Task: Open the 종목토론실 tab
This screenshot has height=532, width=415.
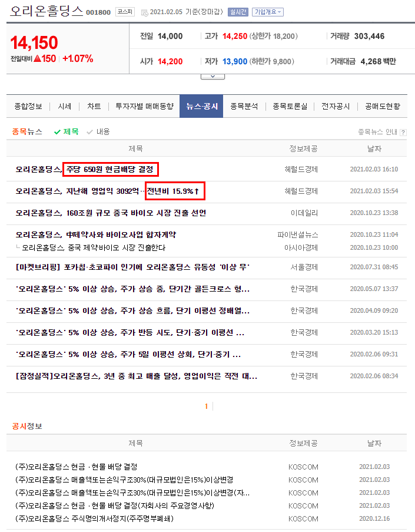Action: click(x=290, y=107)
